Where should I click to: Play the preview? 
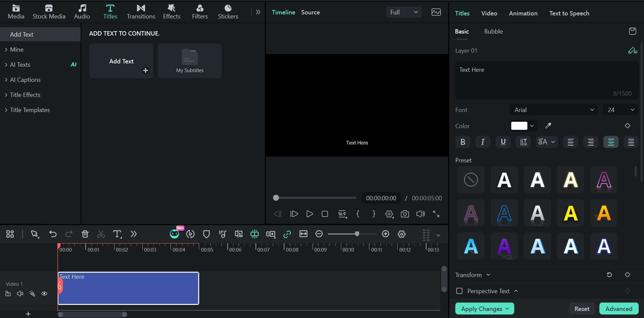pyautogui.click(x=310, y=214)
